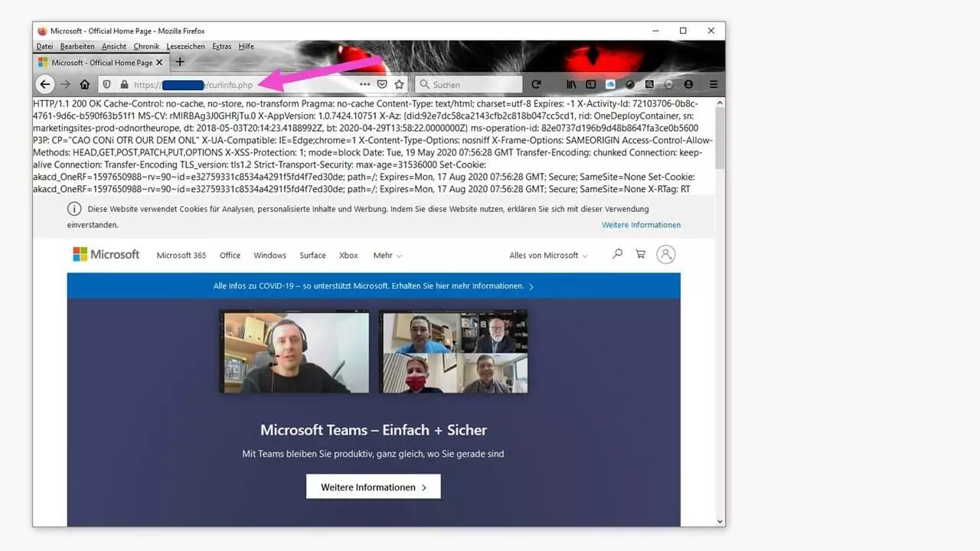Open the home page via house icon
This screenshot has height=551, width=980.
pyautogui.click(x=84, y=84)
